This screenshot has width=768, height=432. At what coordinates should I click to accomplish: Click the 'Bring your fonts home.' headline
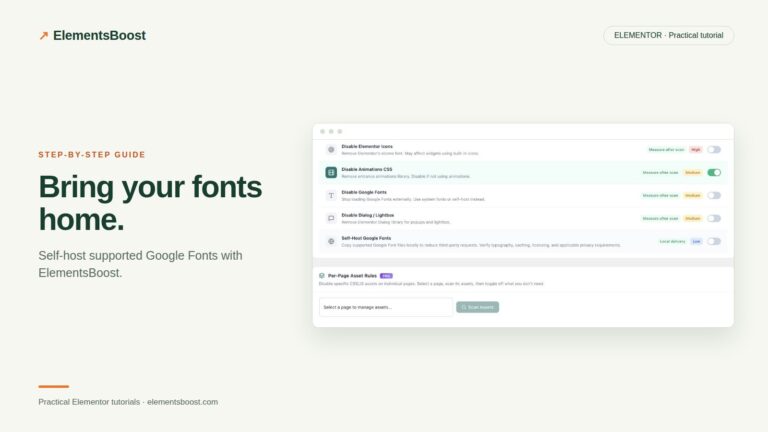click(150, 203)
